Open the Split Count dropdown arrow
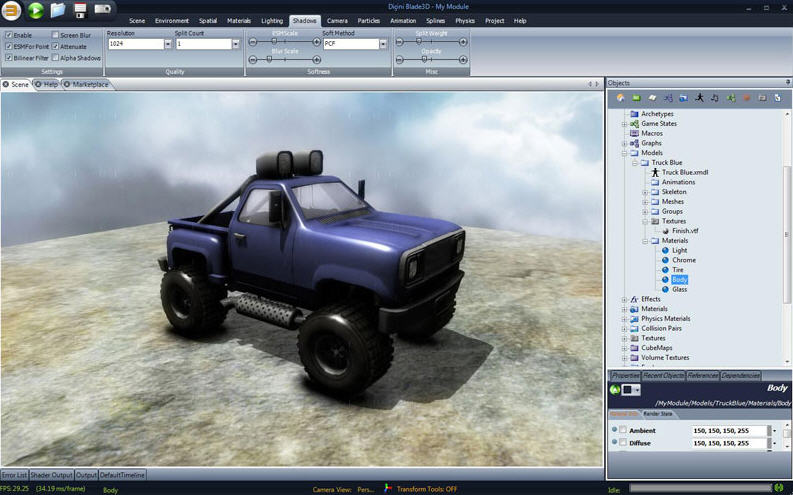This screenshot has height=495, width=793. tap(236, 44)
